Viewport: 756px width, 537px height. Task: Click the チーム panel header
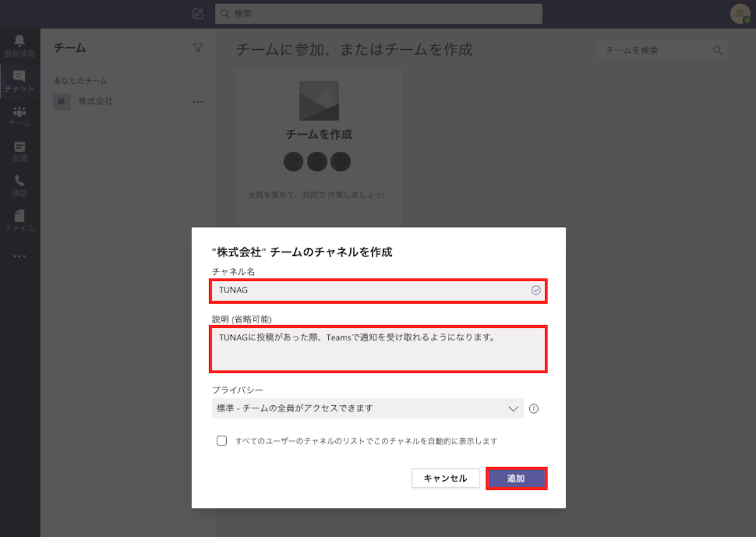[70, 48]
